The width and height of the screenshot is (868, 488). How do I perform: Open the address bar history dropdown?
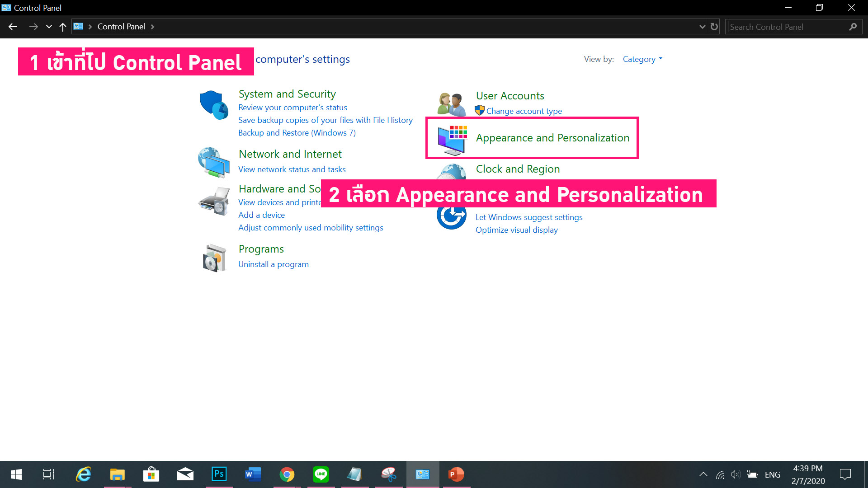tap(702, 27)
